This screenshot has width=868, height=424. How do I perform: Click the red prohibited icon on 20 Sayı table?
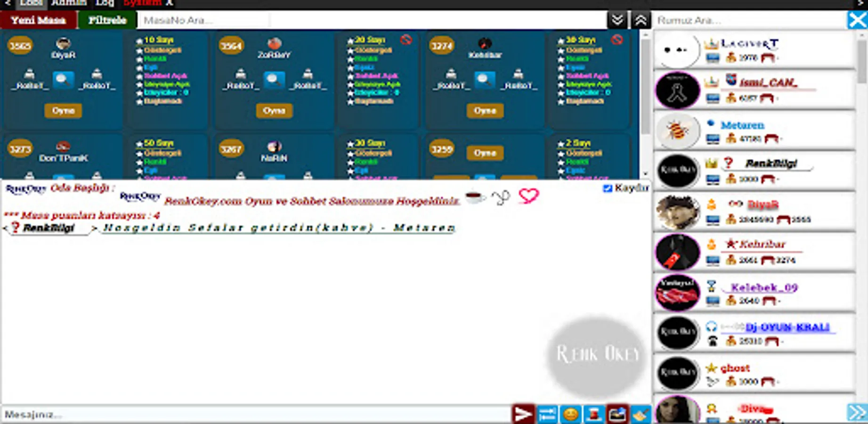406,40
